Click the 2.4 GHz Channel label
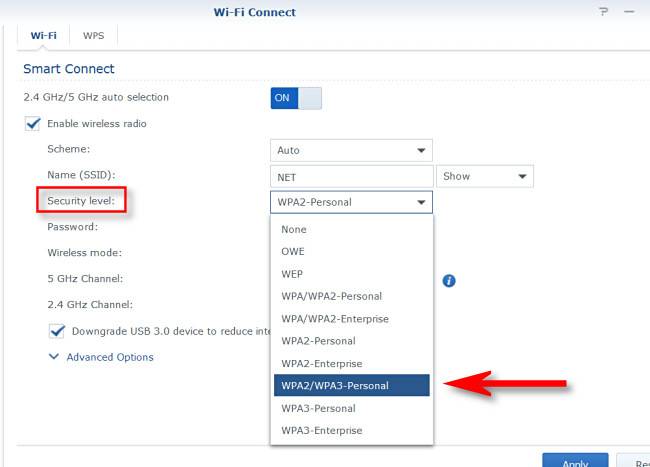650x467 pixels. click(90, 305)
